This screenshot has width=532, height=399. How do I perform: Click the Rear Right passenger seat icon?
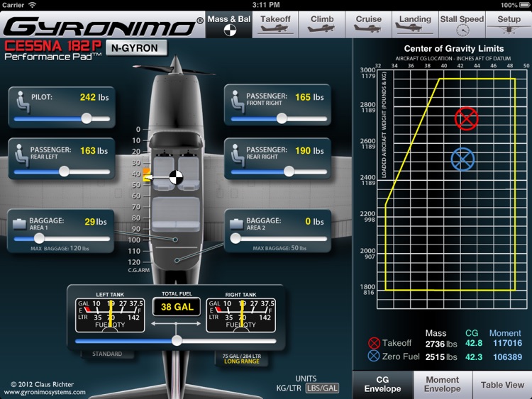(237, 155)
